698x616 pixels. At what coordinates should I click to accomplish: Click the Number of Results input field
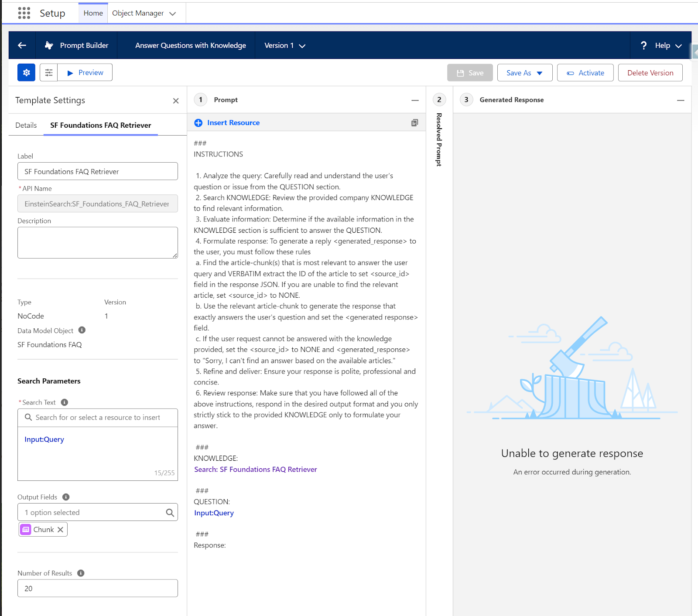(x=98, y=589)
